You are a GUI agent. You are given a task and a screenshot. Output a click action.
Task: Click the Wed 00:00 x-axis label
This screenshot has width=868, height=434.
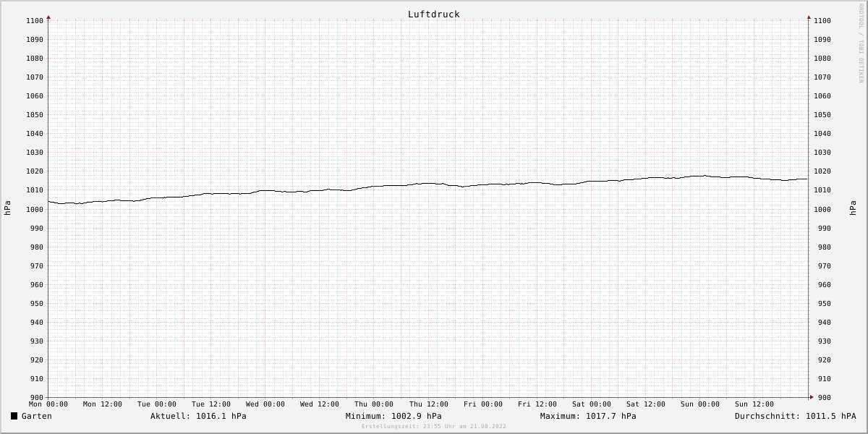(x=265, y=404)
